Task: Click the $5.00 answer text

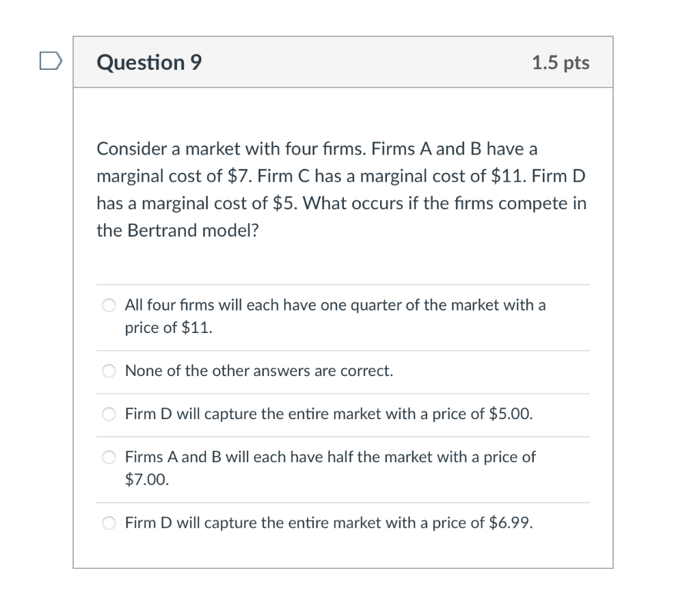Action: (329, 414)
